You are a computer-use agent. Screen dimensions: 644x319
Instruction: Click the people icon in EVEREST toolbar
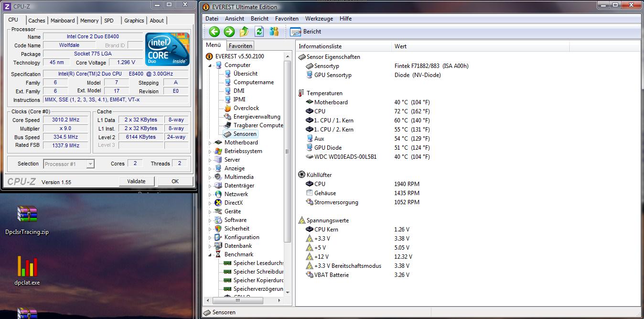point(274,32)
